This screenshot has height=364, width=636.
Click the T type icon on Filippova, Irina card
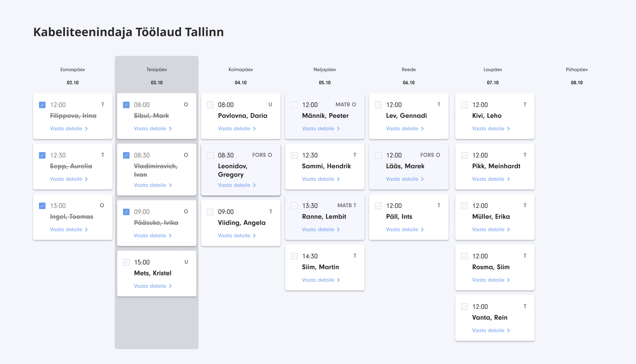tap(103, 104)
